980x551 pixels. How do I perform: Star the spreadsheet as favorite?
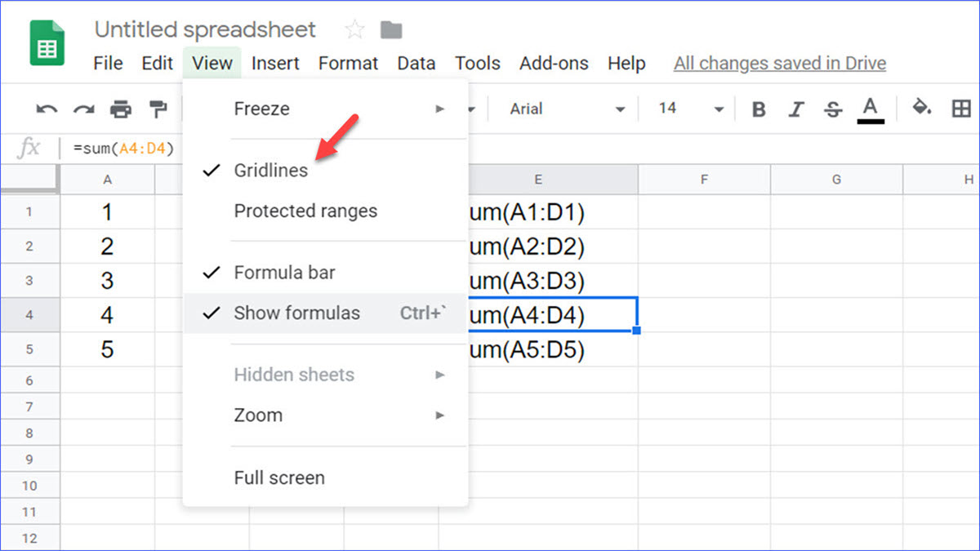coord(354,29)
